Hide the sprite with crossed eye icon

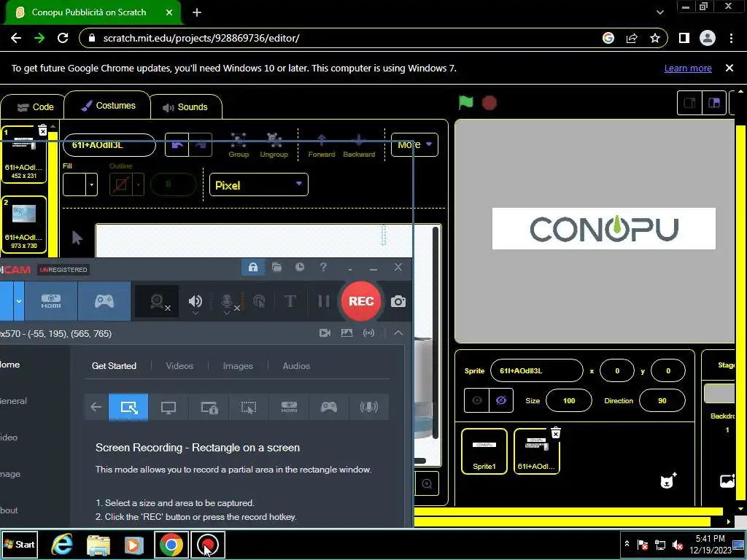click(x=500, y=400)
